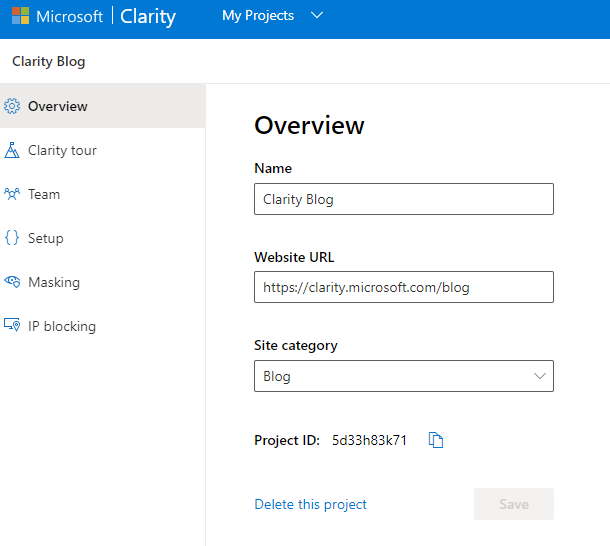Click the Setup curly braces icon
Screen dimensions: 610x546
tap(12, 238)
